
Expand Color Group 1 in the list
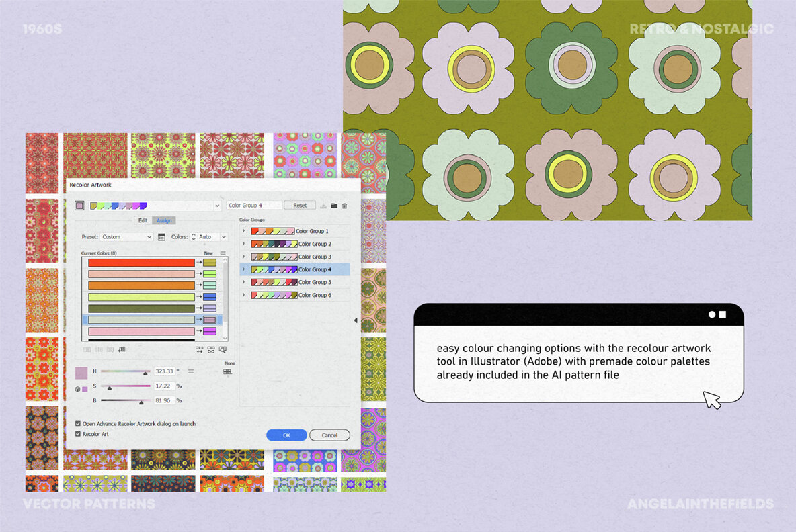click(243, 230)
